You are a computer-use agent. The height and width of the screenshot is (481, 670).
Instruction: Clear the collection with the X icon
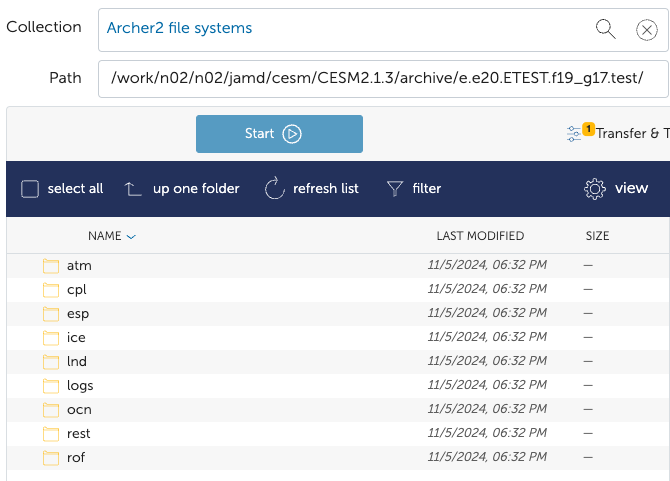[646, 29]
